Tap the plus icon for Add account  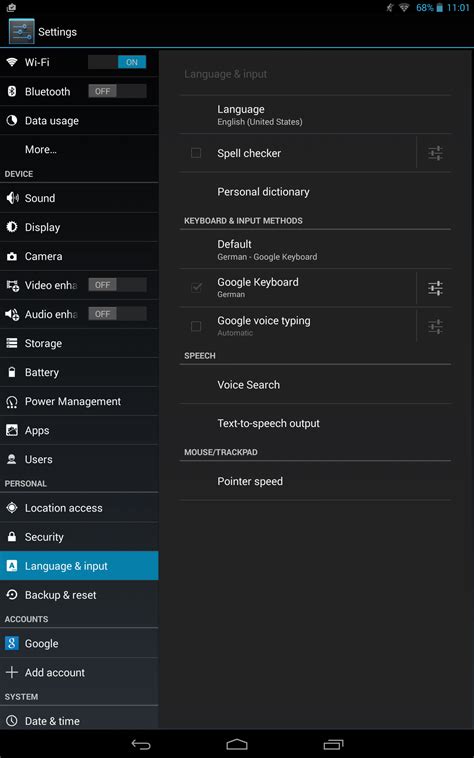[x=12, y=672]
